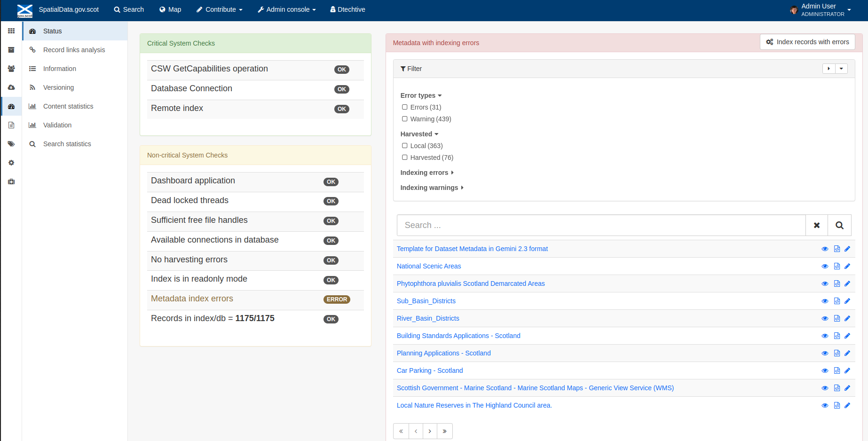The width and height of the screenshot is (868, 441).
Task: Expand the Indexing warnings section
Action: pyautogui.click(x=432, y=188)
